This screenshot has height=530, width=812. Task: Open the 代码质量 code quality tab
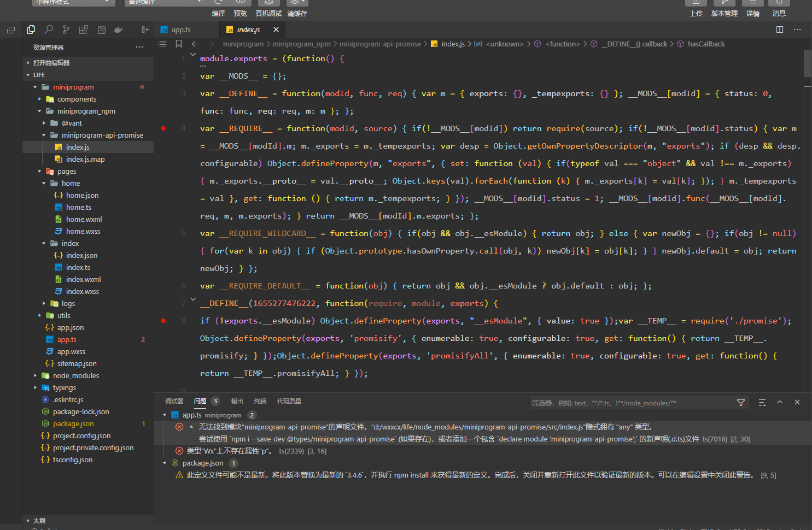(x=289, y=401)
